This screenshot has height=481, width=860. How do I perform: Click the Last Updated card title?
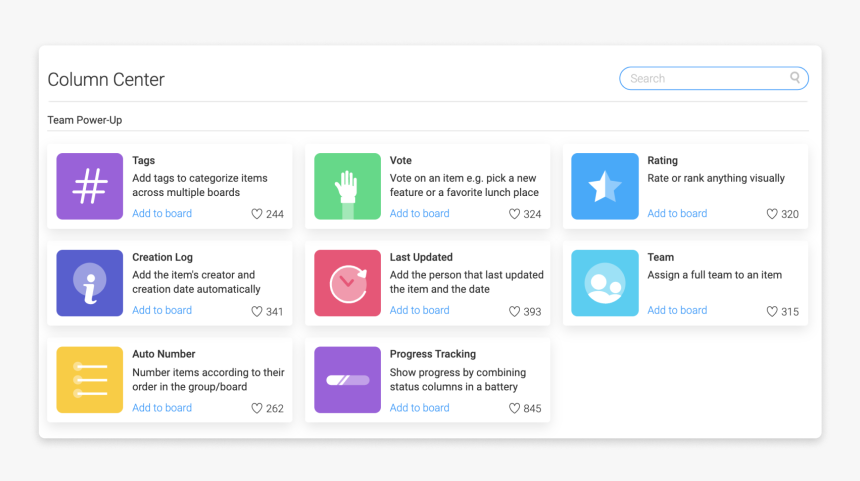(421, 257)
